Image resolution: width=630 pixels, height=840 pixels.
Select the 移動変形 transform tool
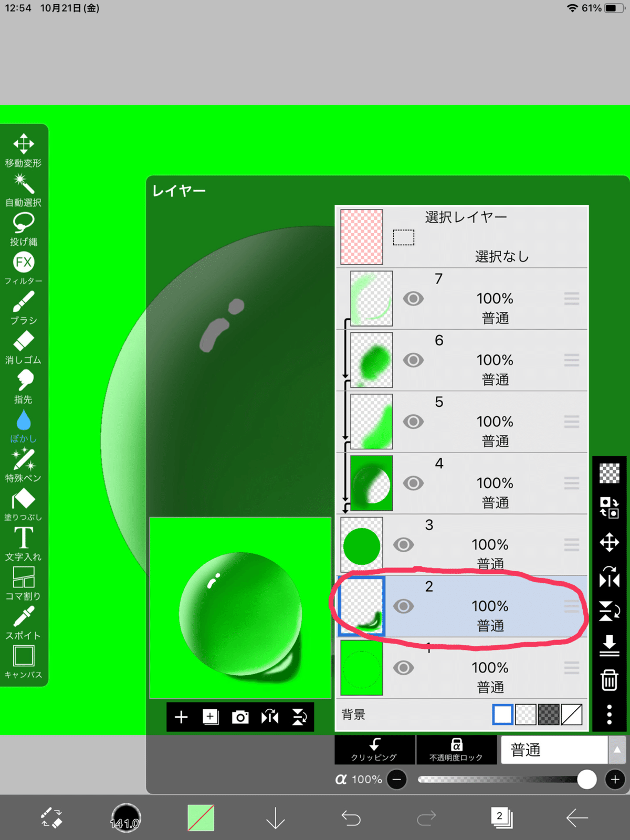click(x=24, y=150)
